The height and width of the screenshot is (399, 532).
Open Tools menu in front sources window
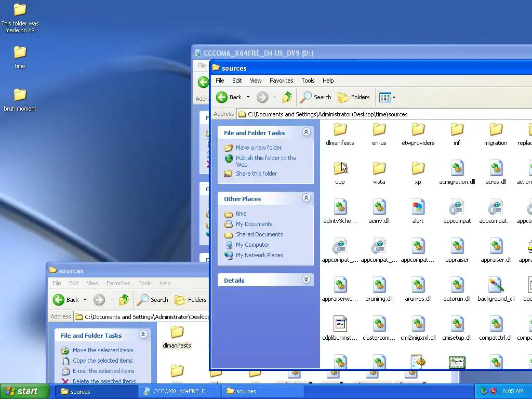[x=308, y=81]
